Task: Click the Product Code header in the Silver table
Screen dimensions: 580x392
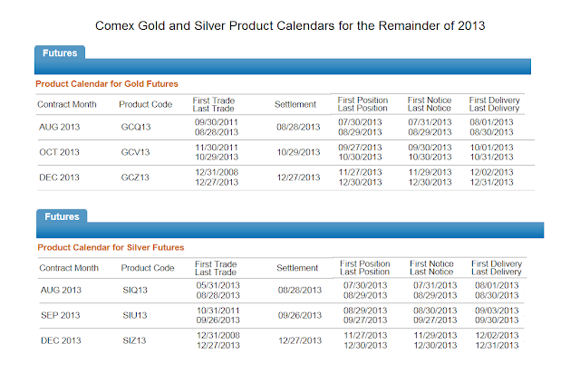Action: coord(147,268)
